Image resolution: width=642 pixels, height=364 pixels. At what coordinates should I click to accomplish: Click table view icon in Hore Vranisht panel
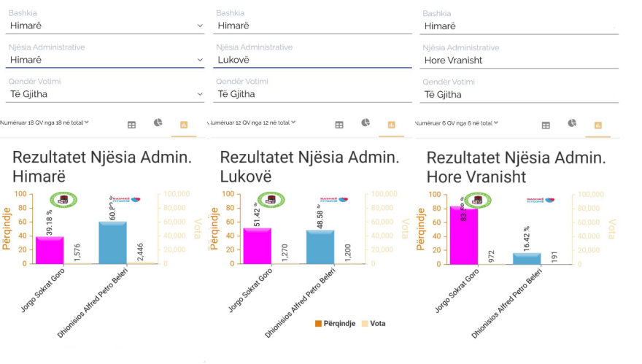pos(546,125)
